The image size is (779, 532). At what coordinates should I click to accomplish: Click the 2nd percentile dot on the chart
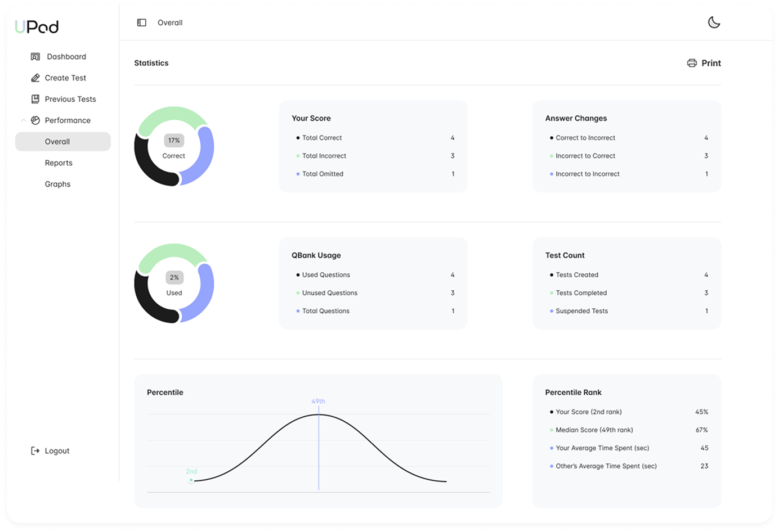191,480
